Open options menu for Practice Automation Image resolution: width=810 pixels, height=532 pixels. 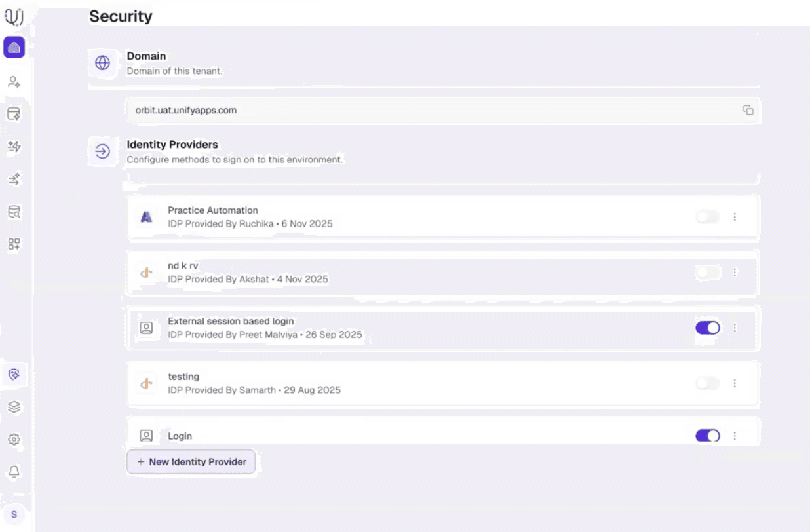pyautogui.click(x=735, y=217)
